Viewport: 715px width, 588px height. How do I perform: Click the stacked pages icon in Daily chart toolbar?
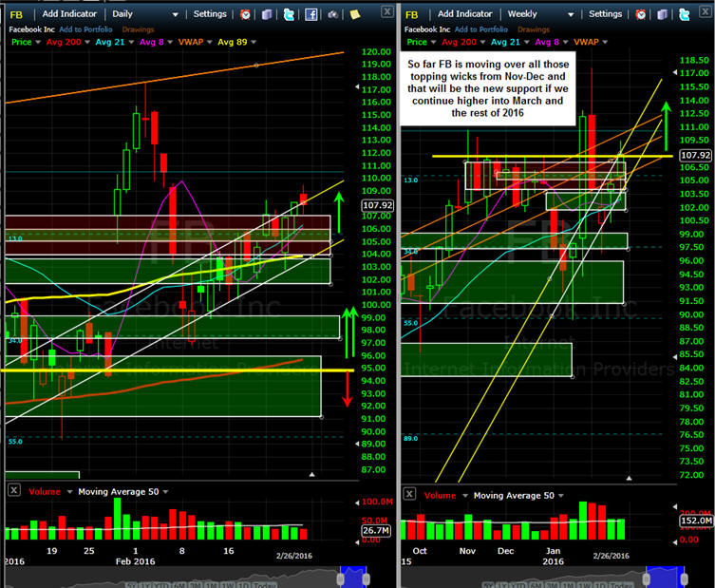click(267, 14)
